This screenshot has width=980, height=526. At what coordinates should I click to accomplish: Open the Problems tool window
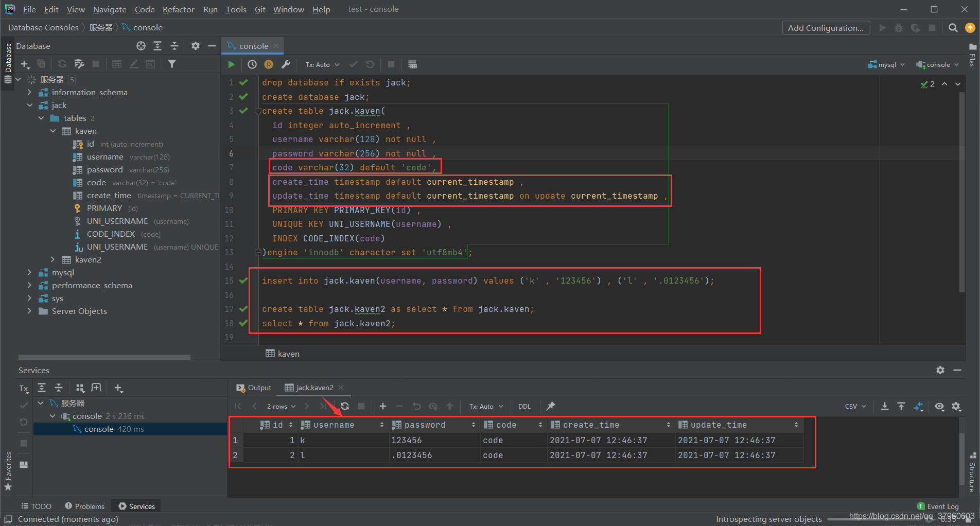[x=84, y=506]
